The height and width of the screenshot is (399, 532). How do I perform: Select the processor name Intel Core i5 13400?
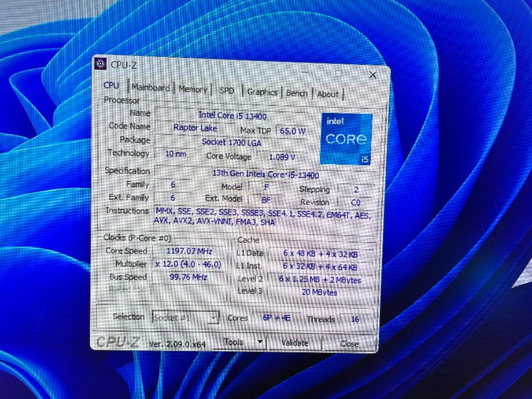point(233,116)
